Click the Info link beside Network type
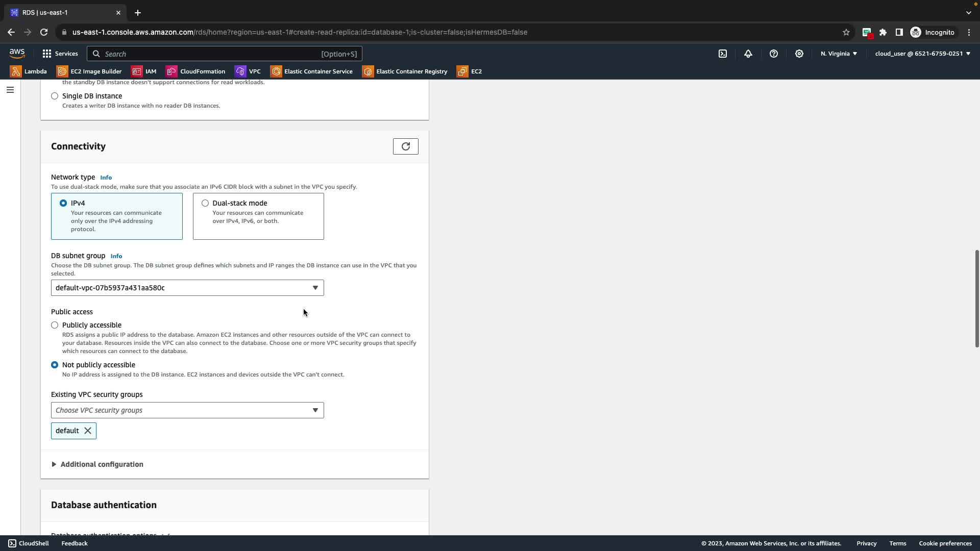980x551 pixels. coord(106,178)
